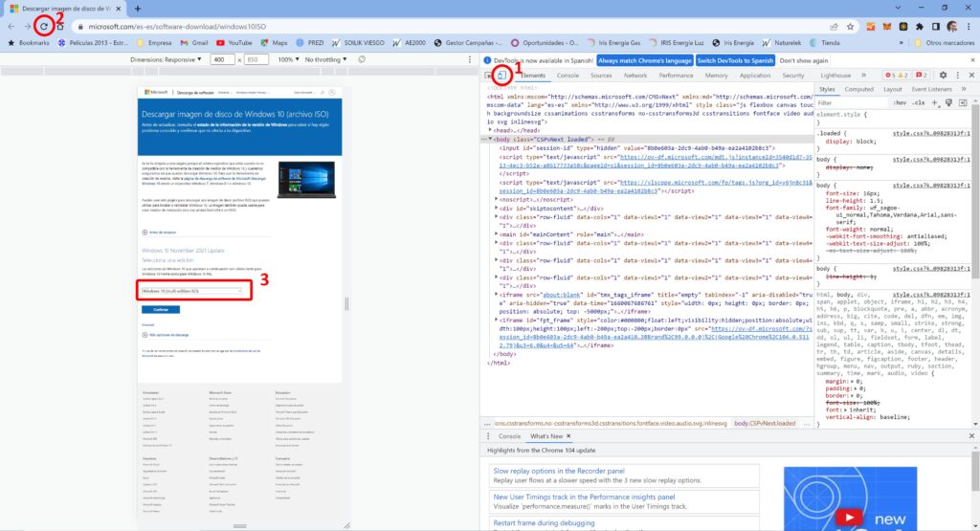Open New User Timings track link
The width and height of the screenshot is (980, 531).
(x=584, y=498)
